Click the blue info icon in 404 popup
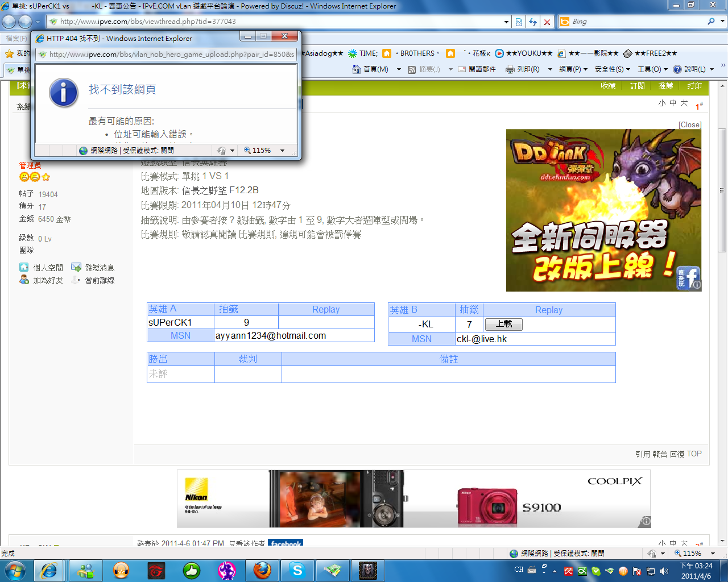 tap(64, 93)
